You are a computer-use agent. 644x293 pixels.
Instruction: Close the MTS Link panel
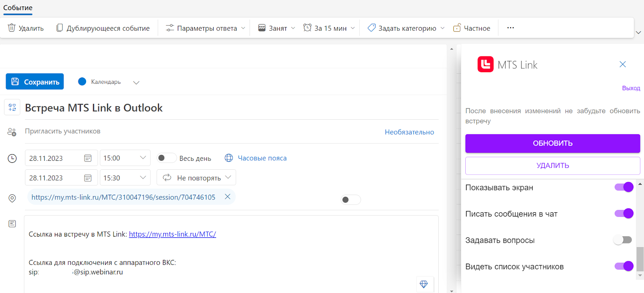pyautogui.click(x=623, y=64)
